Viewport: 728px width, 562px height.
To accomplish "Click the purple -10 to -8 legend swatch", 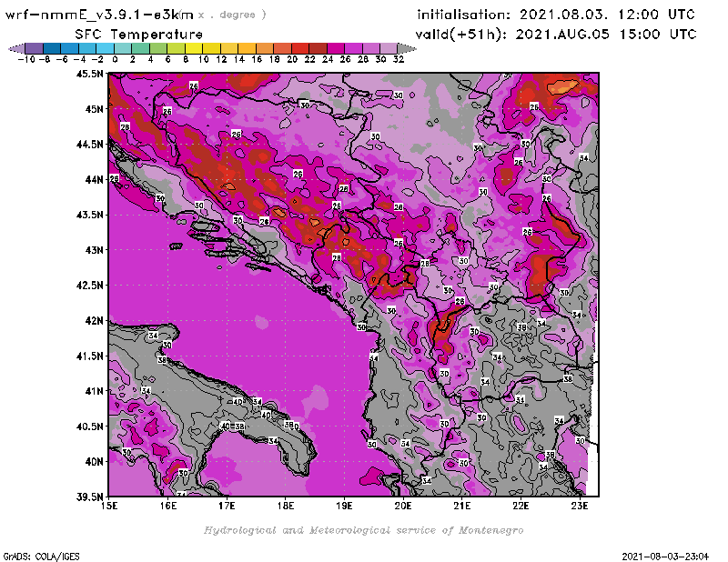I will [35, 48].
